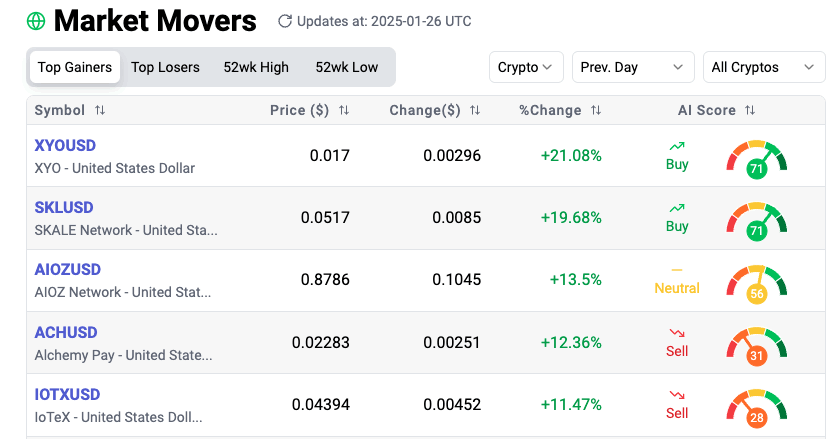Select the Top Gainers tab

point(75,67)
